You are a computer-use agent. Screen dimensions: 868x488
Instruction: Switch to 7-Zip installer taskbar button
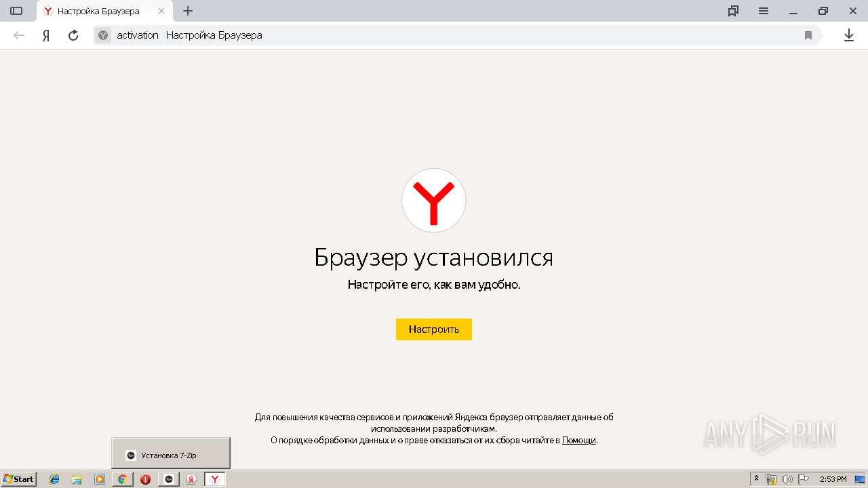pyautogui.click(x=169, y=479)
